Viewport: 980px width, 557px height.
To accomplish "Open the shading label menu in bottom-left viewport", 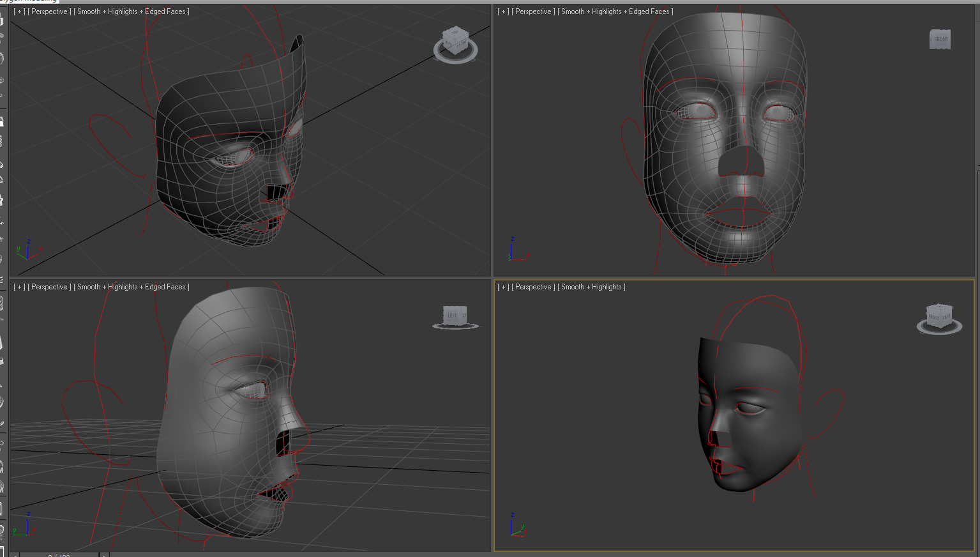I will coord(132,287).
